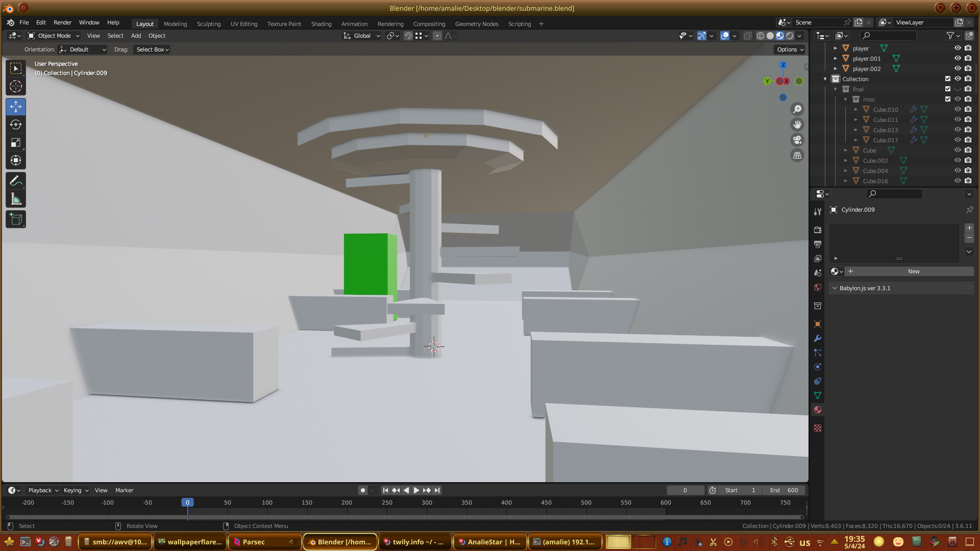Select the Rotate tool in toolbar
The height and width of the screenshot is (551, 980).
coord(16,124)
